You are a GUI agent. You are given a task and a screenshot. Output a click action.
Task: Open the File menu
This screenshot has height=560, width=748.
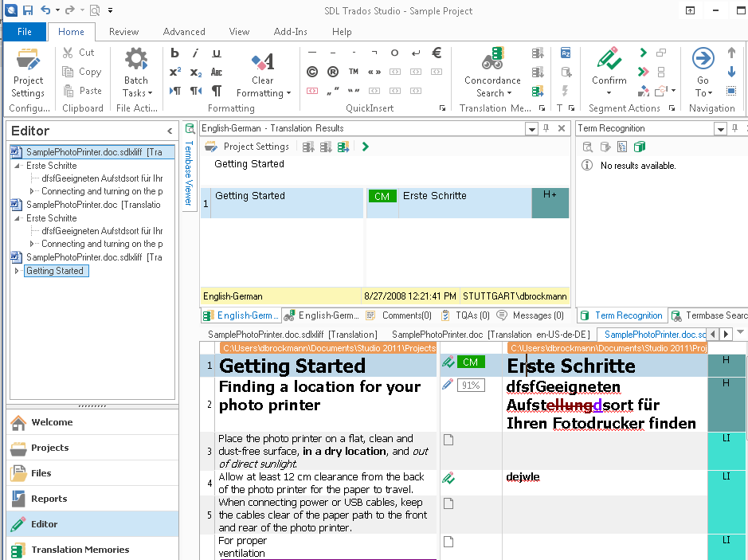click(x=25, y=32)
